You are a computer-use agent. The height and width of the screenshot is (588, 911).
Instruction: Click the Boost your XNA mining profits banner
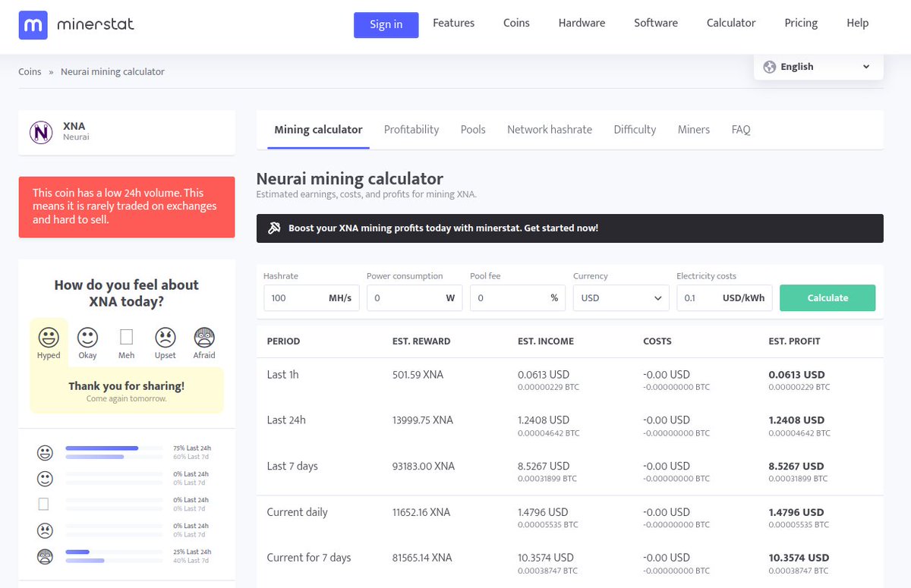pyautogui.click(x=569, y=228)
